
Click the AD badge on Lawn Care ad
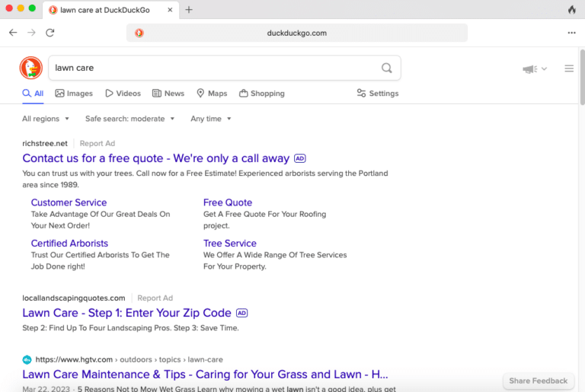pos(241,313)
